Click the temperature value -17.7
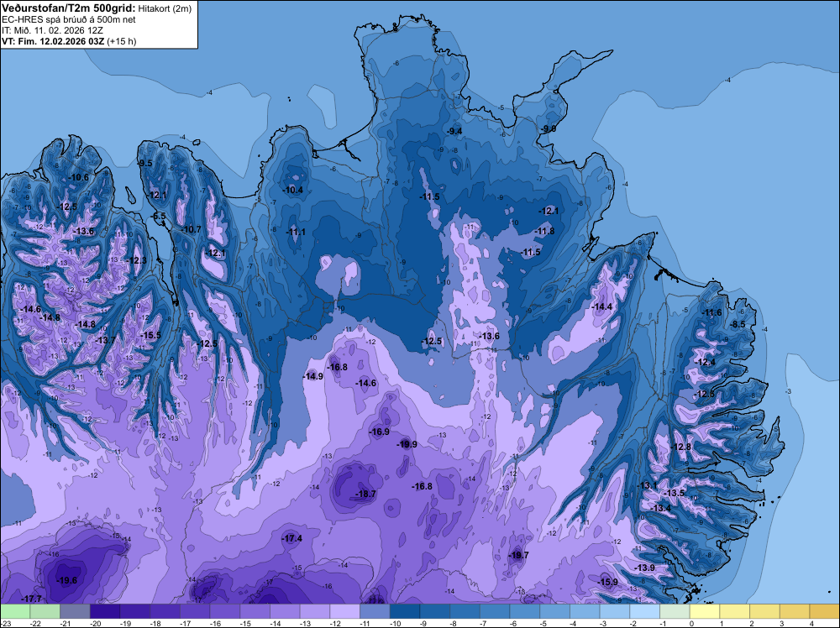This screenshot has height=628, width=840. click(31, 599)
